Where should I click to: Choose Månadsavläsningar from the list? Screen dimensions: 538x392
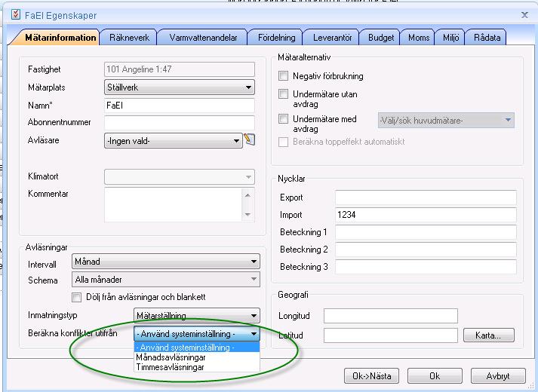pyautogui.click(x=197, y=357)
